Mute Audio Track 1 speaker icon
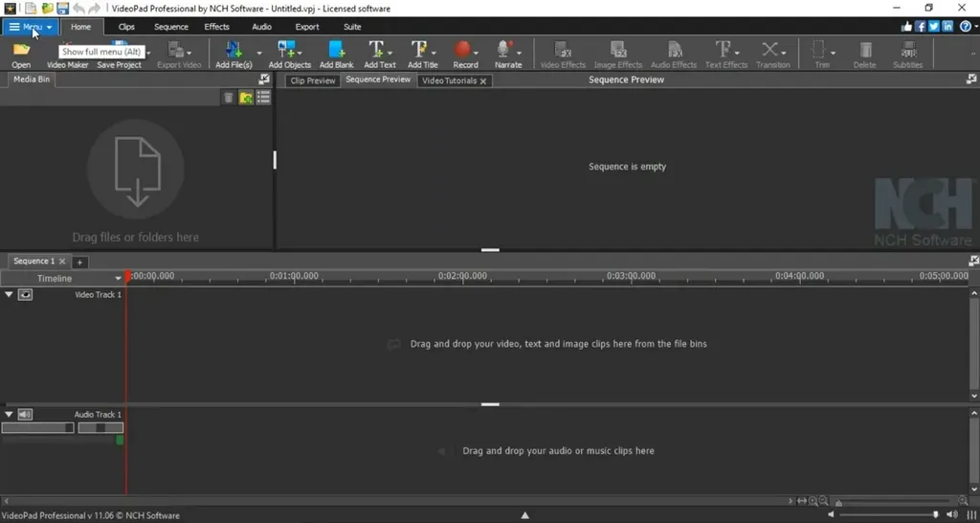Viewport: 980px width, 523px height. [25, 414]
